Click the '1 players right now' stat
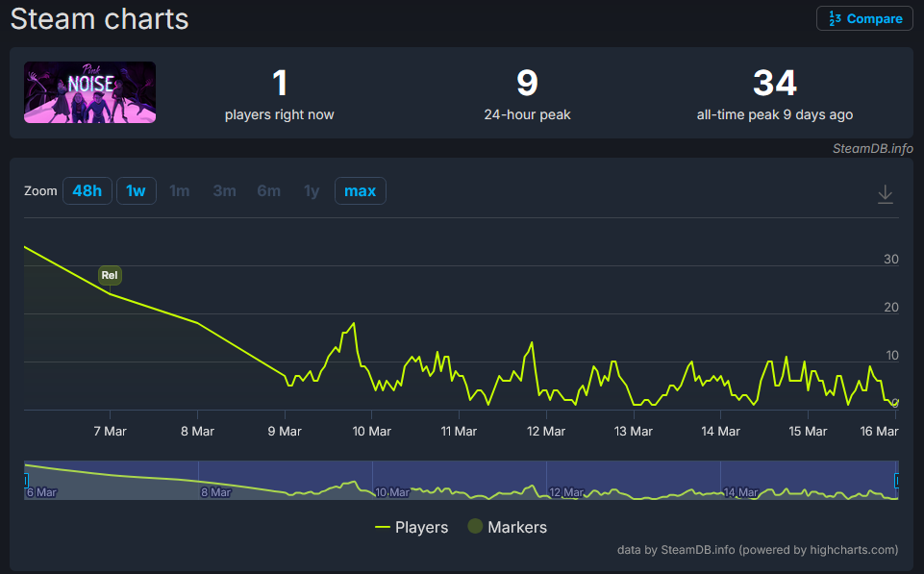This screenshot has width=924, height=574. [280, 94]
